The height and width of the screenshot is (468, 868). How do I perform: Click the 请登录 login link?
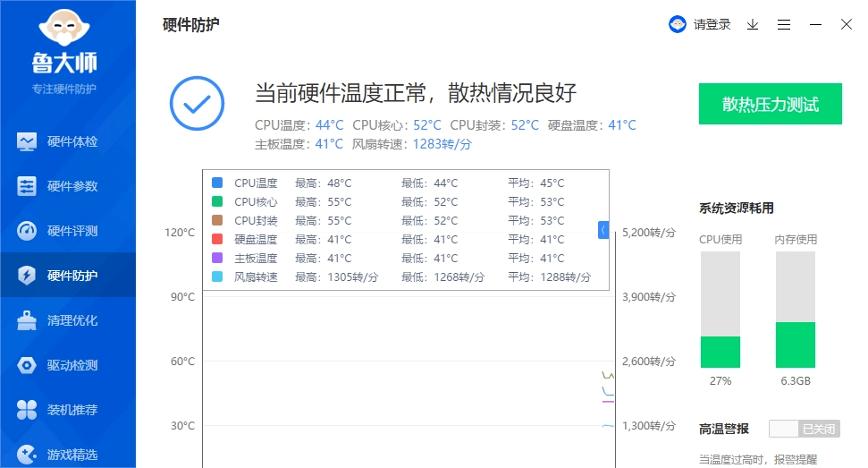(712, 24)
